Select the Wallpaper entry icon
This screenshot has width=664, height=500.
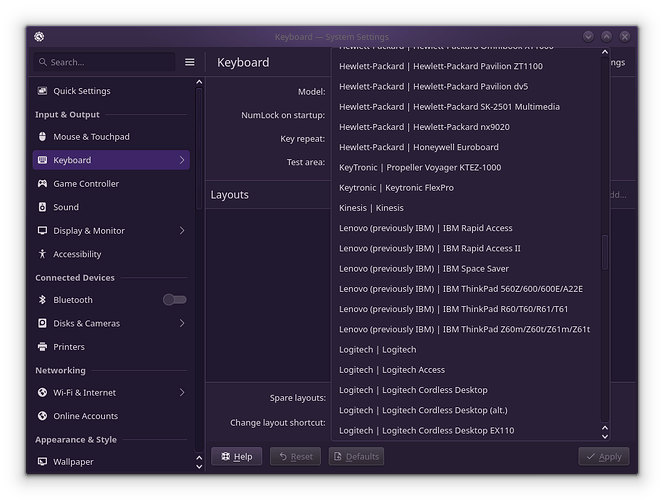pyautogui.click(x=42, y=461)
